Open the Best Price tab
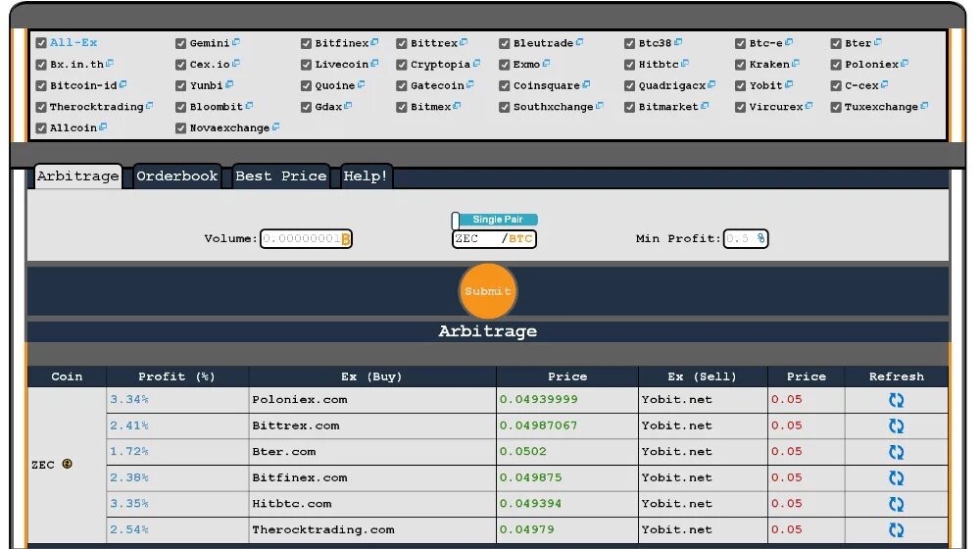The image size is (980, 549). [280, 176]
